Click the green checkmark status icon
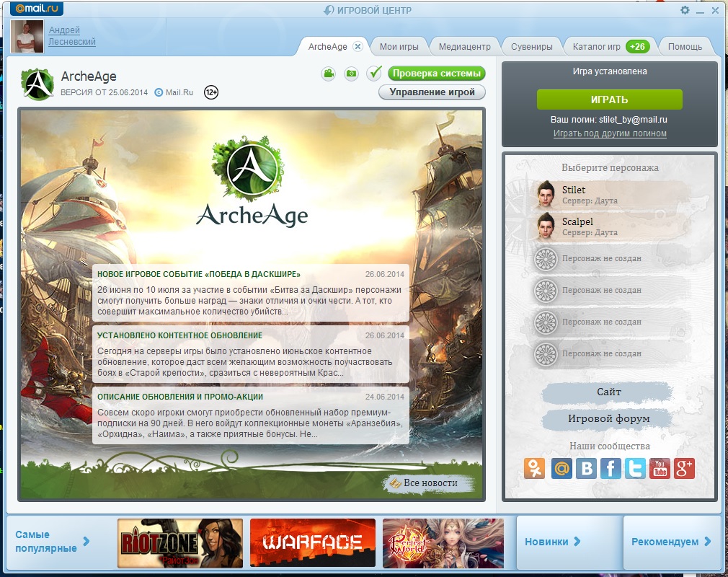 coord(374,73)
